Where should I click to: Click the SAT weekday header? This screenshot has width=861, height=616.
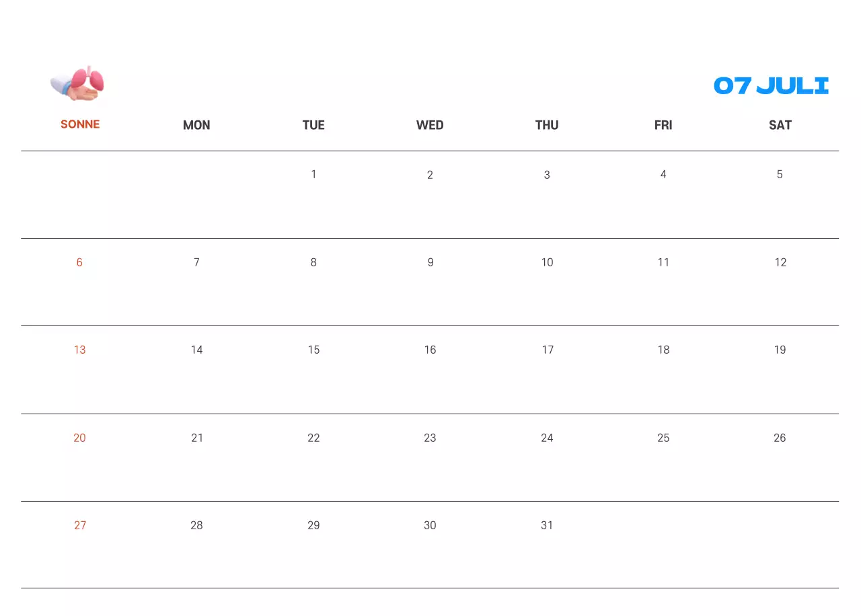780,125
